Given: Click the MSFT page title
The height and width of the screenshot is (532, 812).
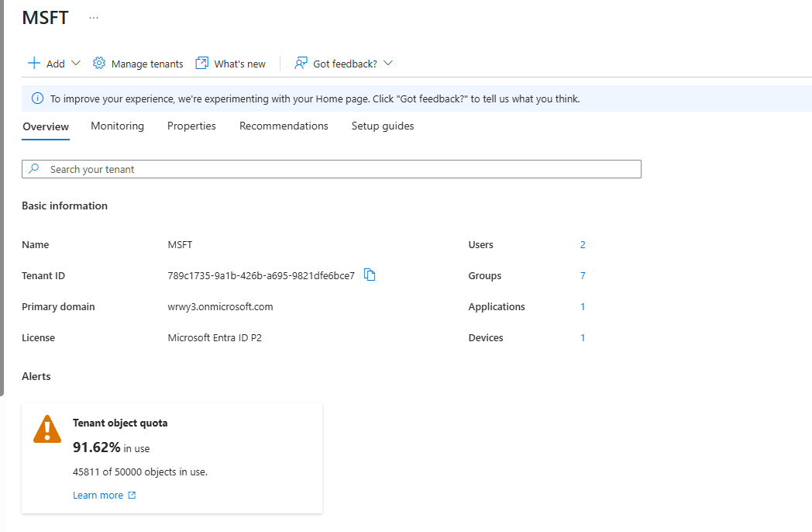Looking at the screenshot, I should (45, 18).
